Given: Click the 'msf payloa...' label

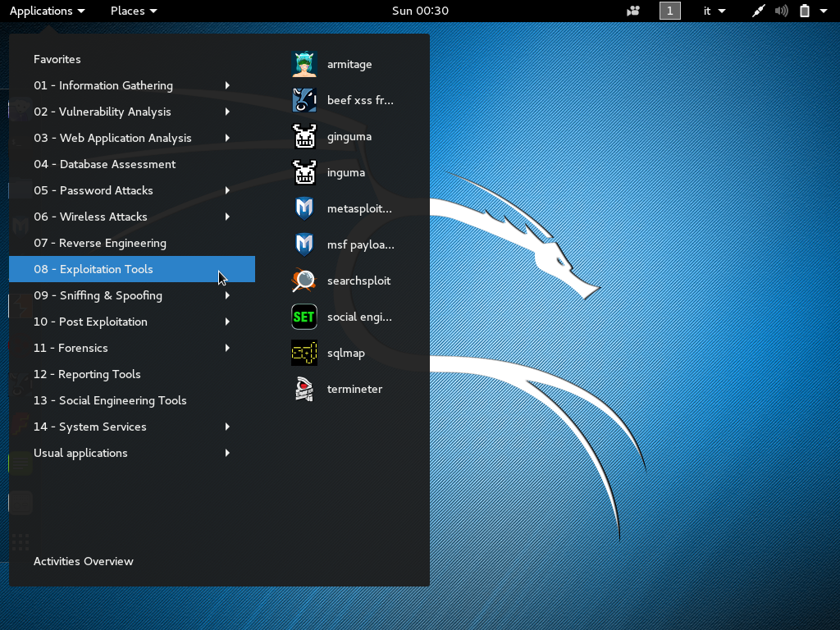Looking at the screenshot, I should coord(361,244).
